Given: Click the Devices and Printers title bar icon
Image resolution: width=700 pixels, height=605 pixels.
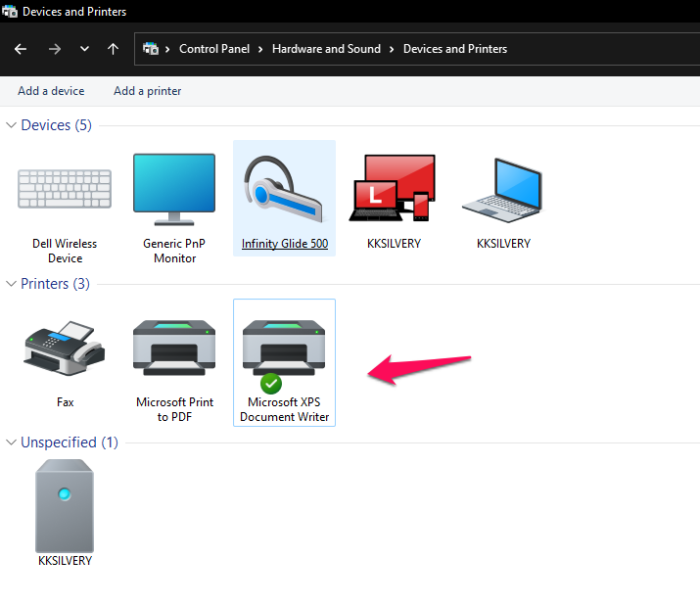Looking at the screenshot, I should tap(10, 11).
